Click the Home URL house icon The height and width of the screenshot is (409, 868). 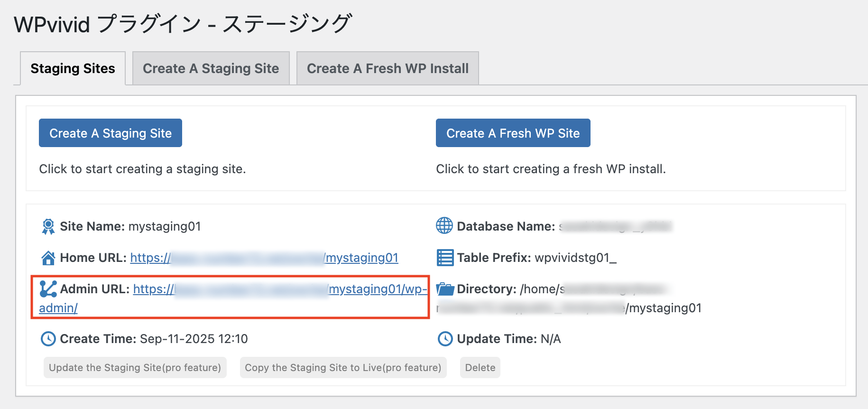[48, 258]
